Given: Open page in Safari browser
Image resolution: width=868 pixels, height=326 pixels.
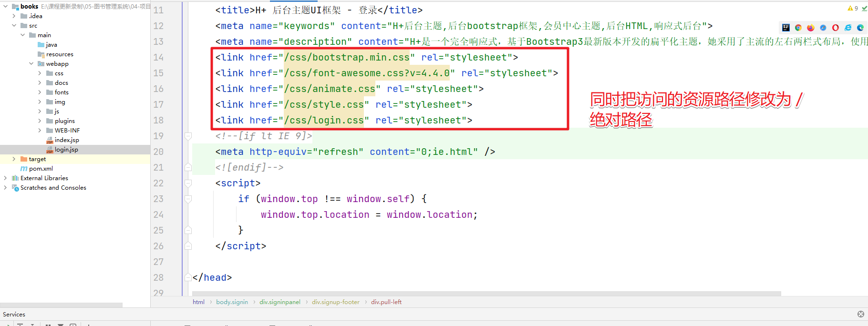Looking at the screenshot, I should point(823,28).
